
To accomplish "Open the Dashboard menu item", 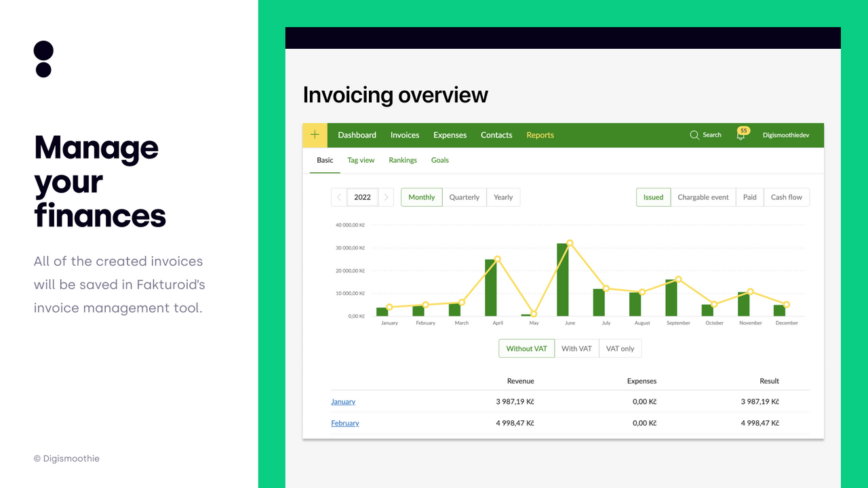I will pos(357,135).
